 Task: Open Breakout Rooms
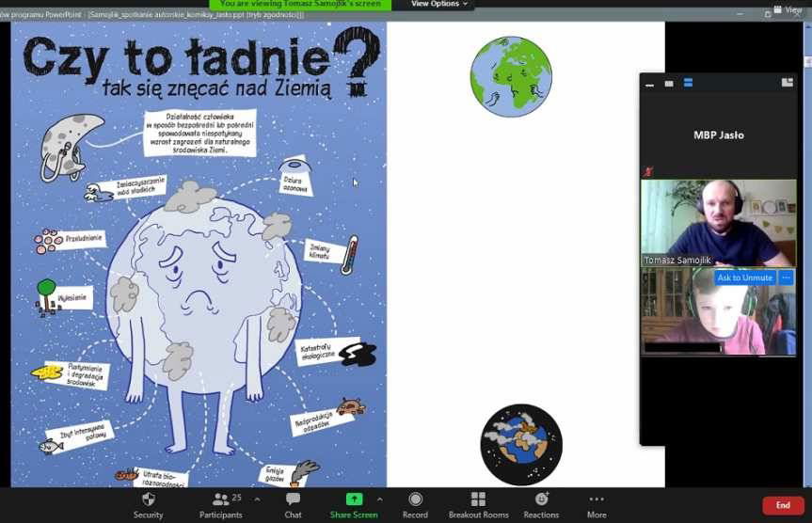tap(478, 503)
